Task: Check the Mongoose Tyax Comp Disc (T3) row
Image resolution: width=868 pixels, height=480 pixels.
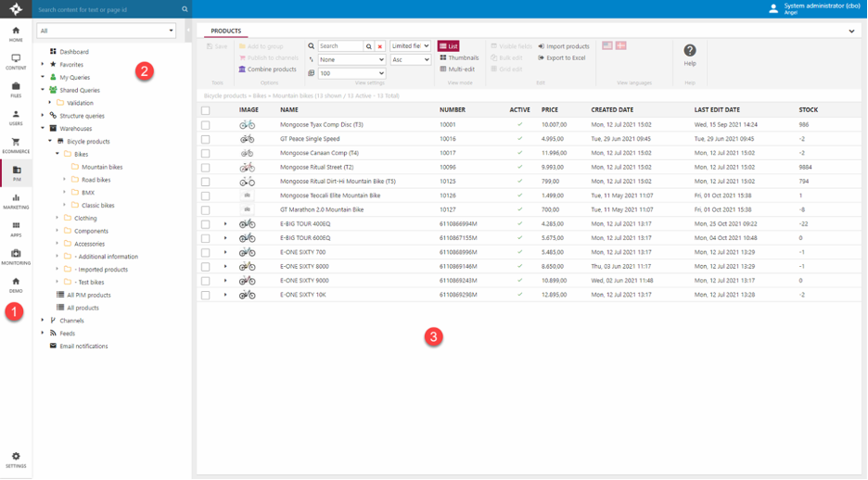Action: [x=205, y=125]
